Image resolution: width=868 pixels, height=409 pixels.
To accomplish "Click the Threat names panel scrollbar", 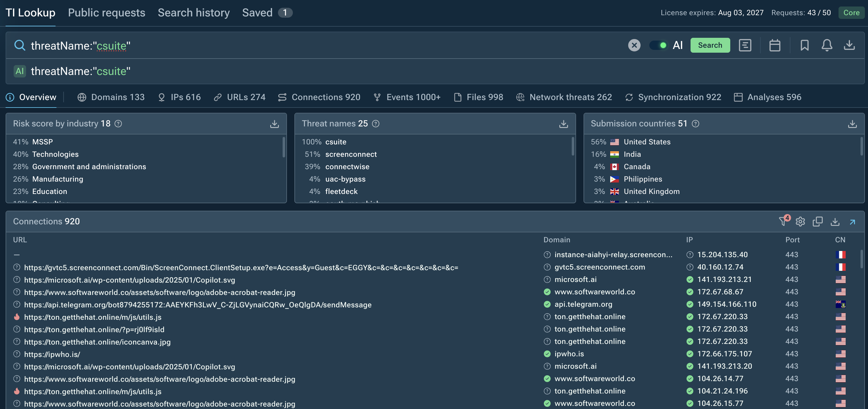I will [572, 147].
